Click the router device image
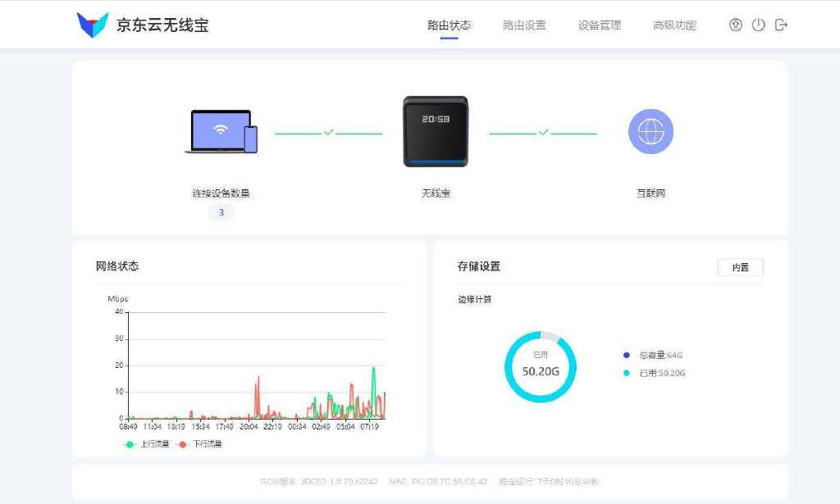840x504 pixels. click(x=436, y=132)
